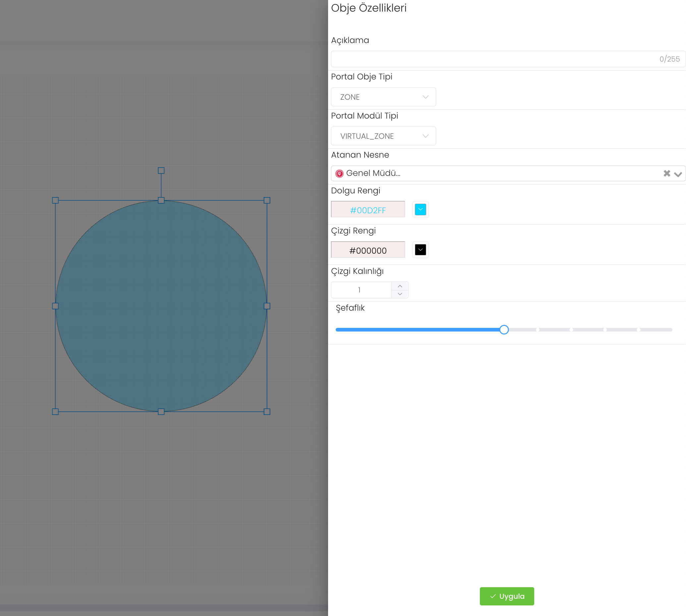Viewport: 686px width, 616px height.
Task: Click the Şefaflık slider handle
Action: (x=504, y=330)
